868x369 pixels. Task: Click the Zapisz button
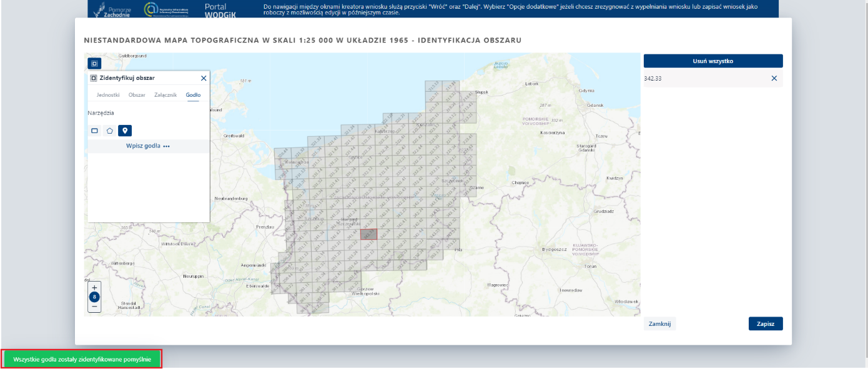(765, 323)
